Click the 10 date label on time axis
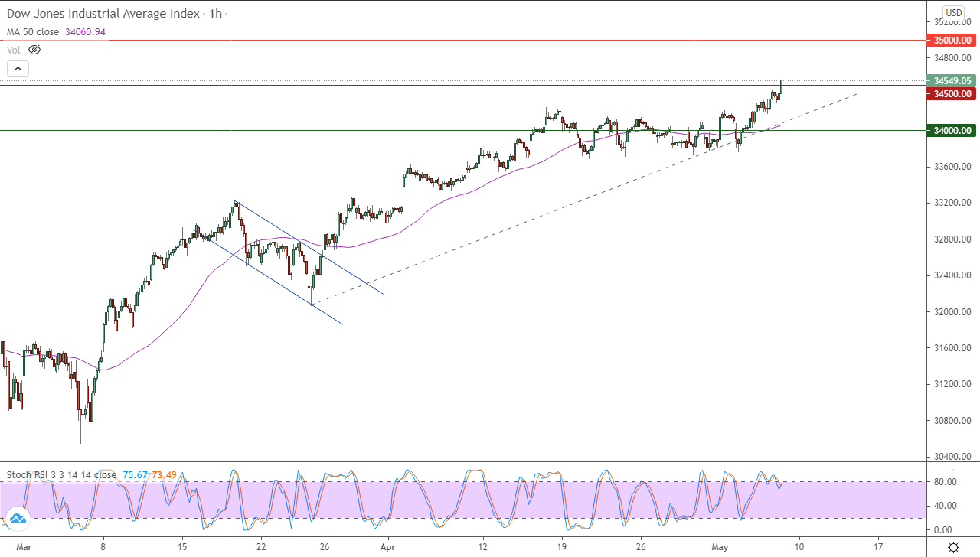 click(x=799, y=547)
